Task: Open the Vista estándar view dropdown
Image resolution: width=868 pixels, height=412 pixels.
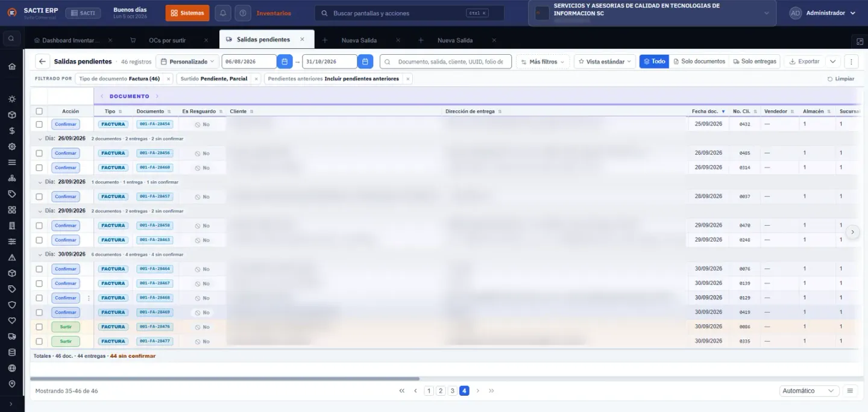Action: (x=605, y=61)
